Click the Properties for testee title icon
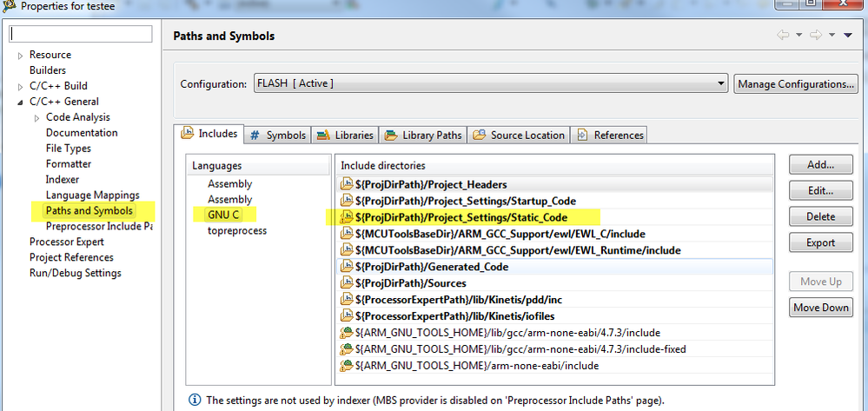Viewport: 868px width, 411px height. (9, 7)
